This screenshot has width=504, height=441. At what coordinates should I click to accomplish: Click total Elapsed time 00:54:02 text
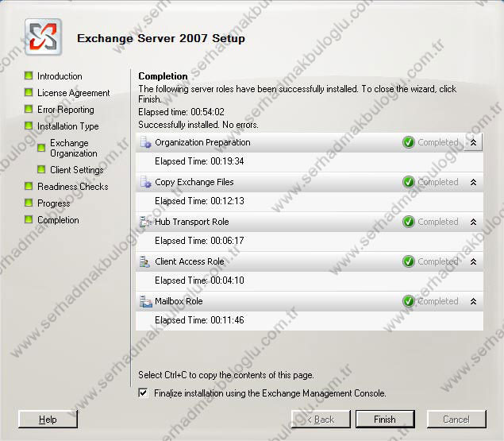[x=181, y=112]
